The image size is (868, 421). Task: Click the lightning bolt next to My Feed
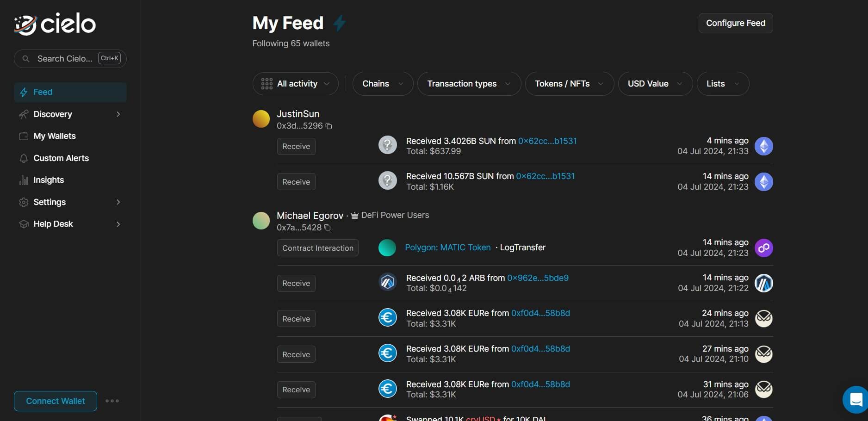[x=340, y=23]
